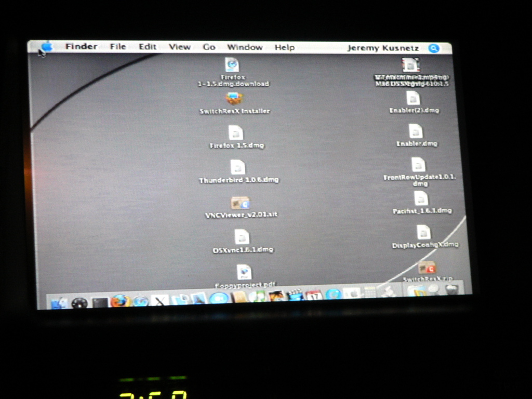The height and width of the screenshot is (399, 532).
Task: Open System Preferences from the Dock
Action: [x=352, y=293]
